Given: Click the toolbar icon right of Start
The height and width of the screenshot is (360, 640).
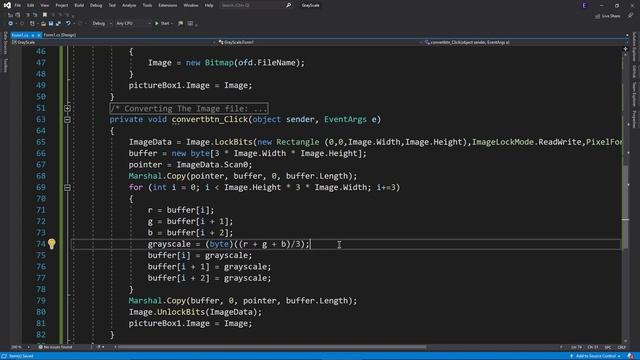Looking at the screenshot, I should [x=180, y=24].
